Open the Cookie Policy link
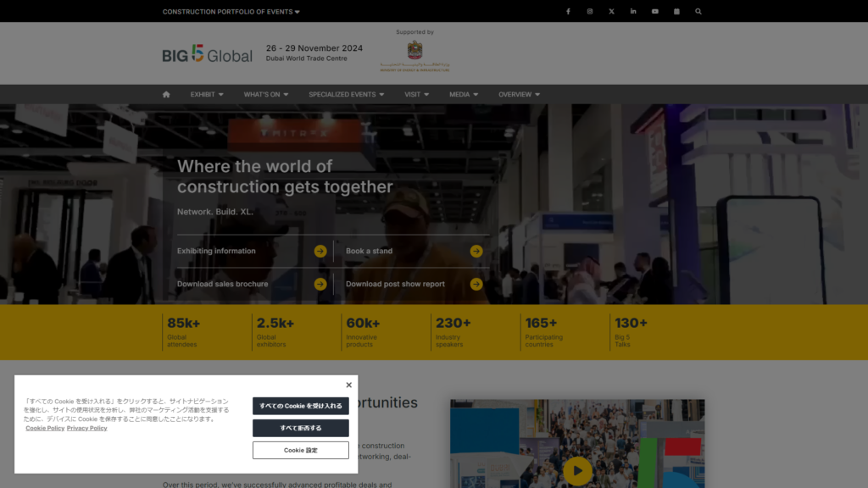 (45, 428)
